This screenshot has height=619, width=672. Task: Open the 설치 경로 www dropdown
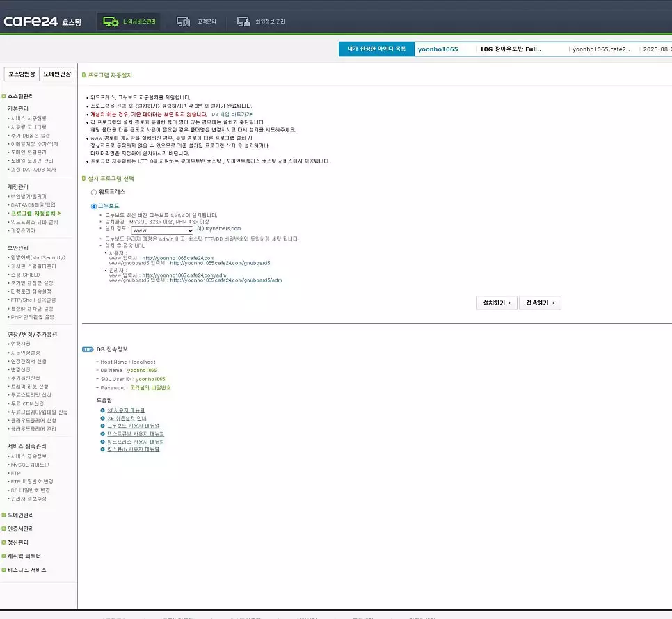tap(161, 230)
